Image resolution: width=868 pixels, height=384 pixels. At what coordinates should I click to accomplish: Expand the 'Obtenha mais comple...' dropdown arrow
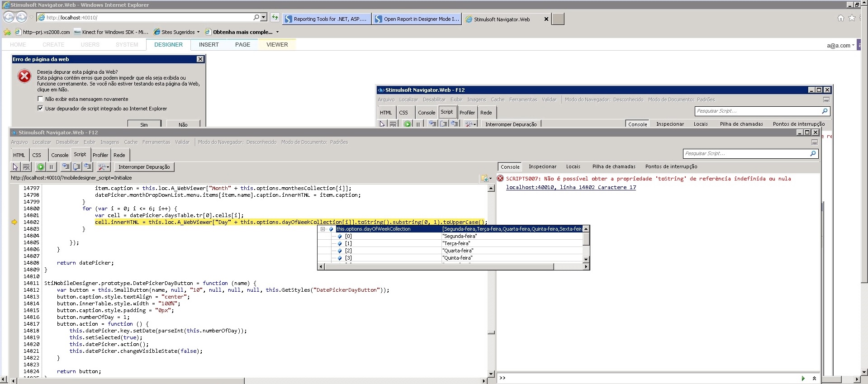pyautogui.click(x=277, y=32)
